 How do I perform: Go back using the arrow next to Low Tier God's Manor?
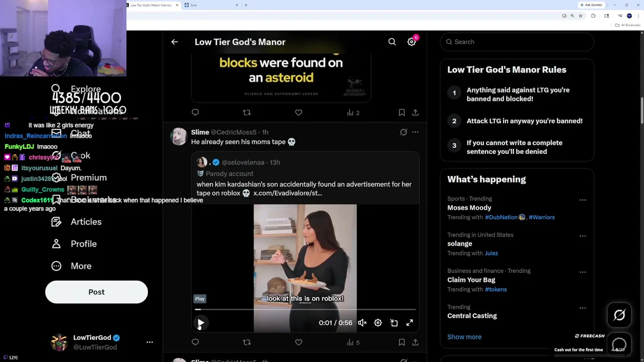click(175, 42)
